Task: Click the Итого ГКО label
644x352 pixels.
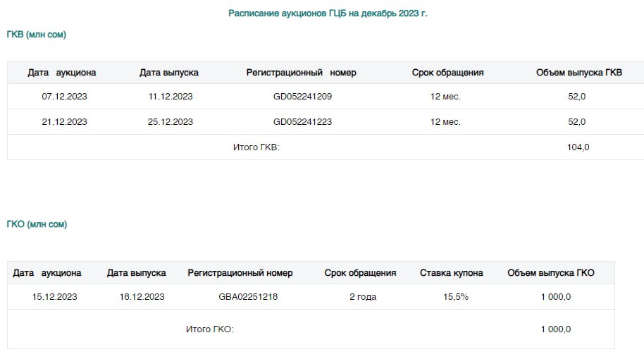Action: (210, 329)
